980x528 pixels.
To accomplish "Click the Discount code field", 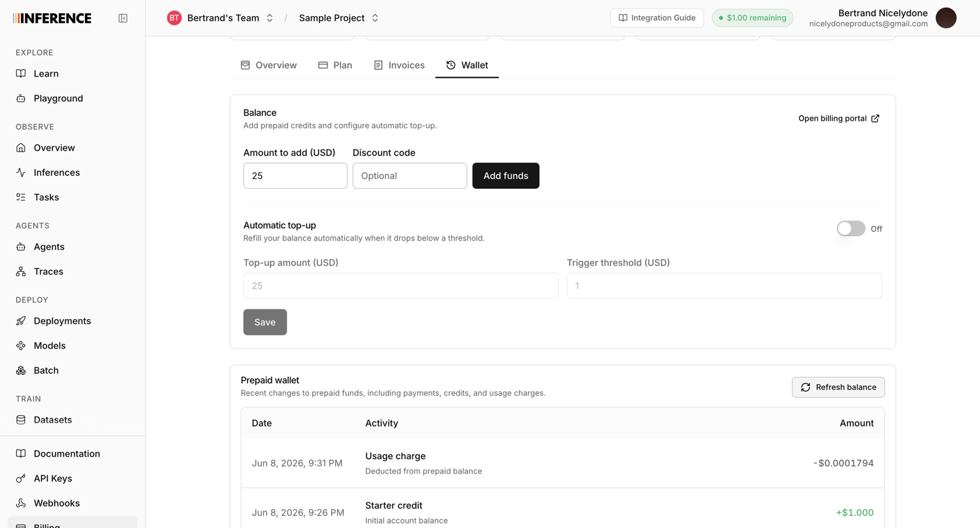I will point(410,176).
